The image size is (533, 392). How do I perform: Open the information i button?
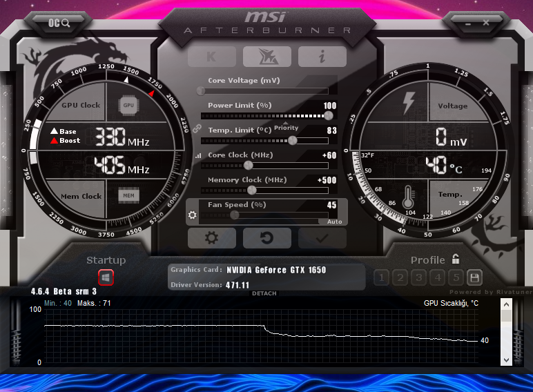point(322,57)
